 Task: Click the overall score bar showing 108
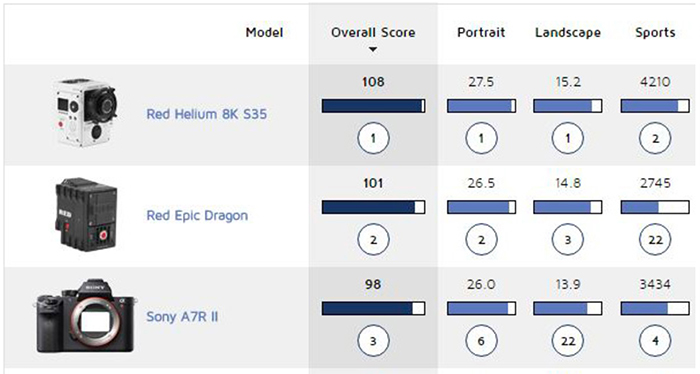click(x=373, y=106)
